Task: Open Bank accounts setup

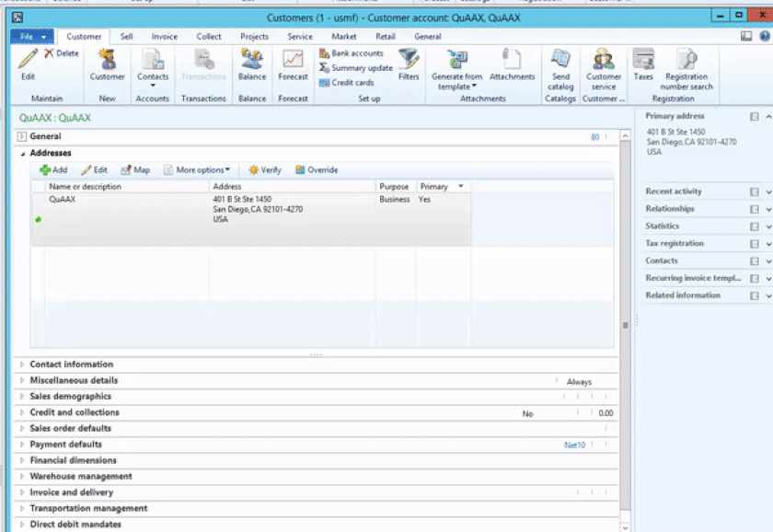Action: click(351, 53)
